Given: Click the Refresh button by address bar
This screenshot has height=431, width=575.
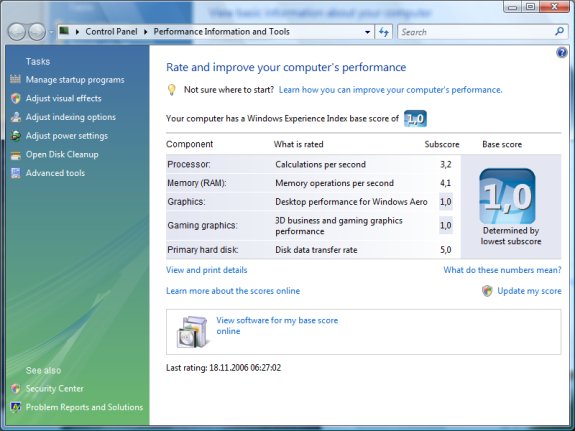Looking at the screenshot, I should click(x=384, y=32).
